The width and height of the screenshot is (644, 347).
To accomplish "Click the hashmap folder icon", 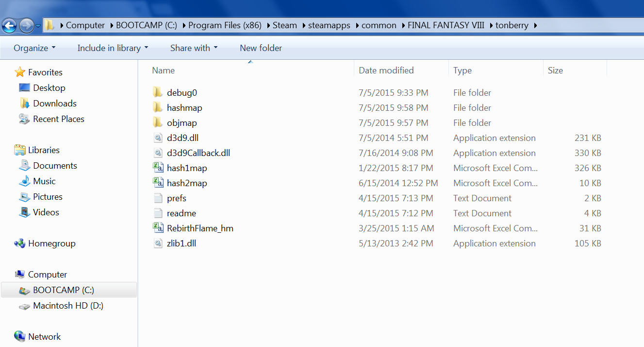I will point(158,107).
